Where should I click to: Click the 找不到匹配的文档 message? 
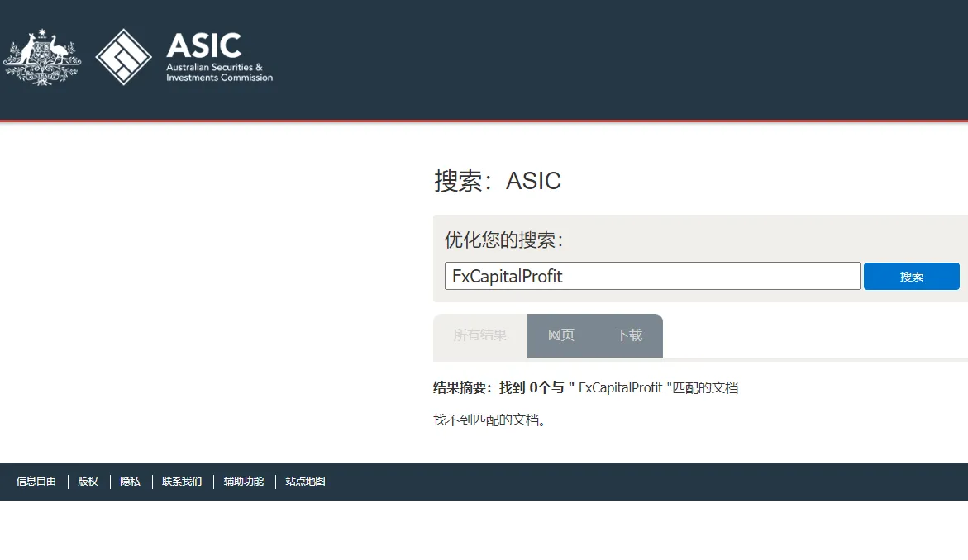[489, 420]
